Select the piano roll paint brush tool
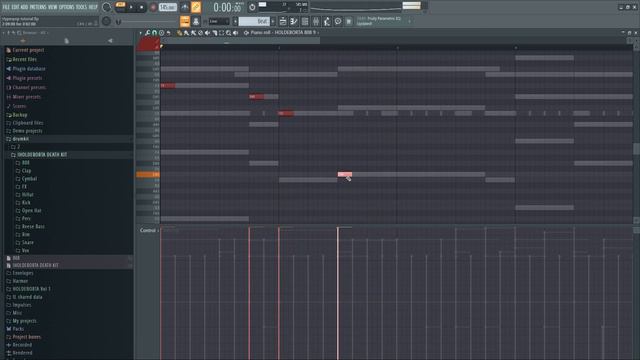 (186, 33)
